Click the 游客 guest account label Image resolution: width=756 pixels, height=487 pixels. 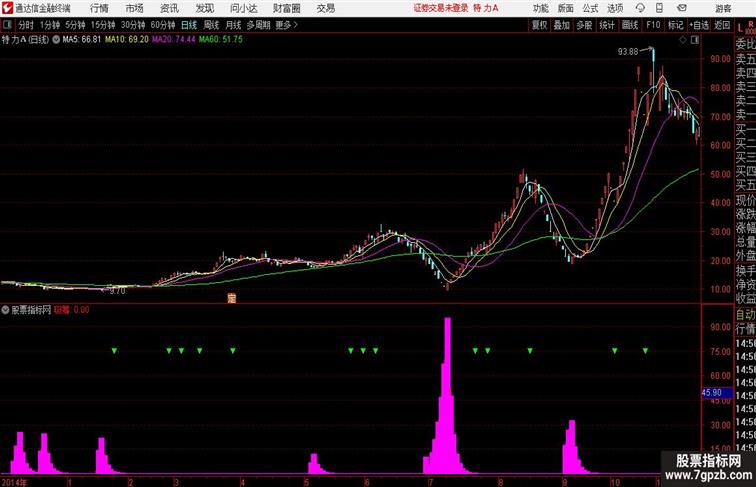723,9
